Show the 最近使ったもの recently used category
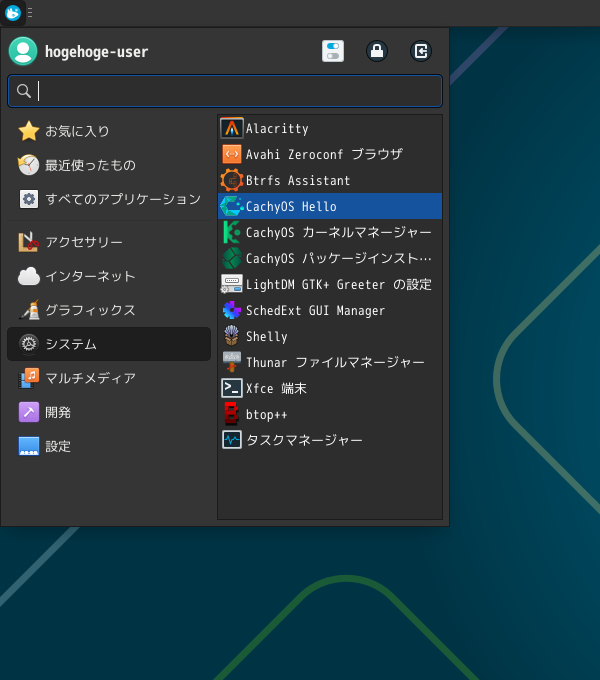This screenshot has width=600, height=680. point(109,165)
